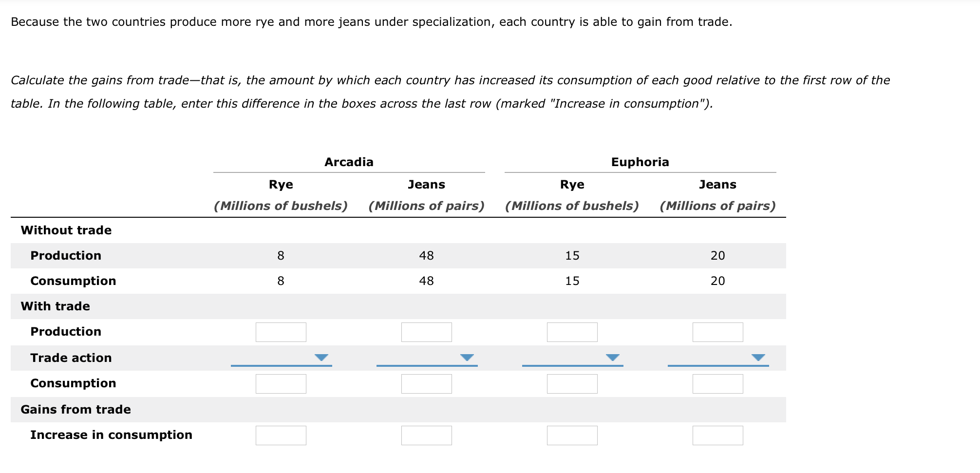Focus Arcadia Jeans increase in consumption box
980x473 pixels.
[x=427, y=435]
